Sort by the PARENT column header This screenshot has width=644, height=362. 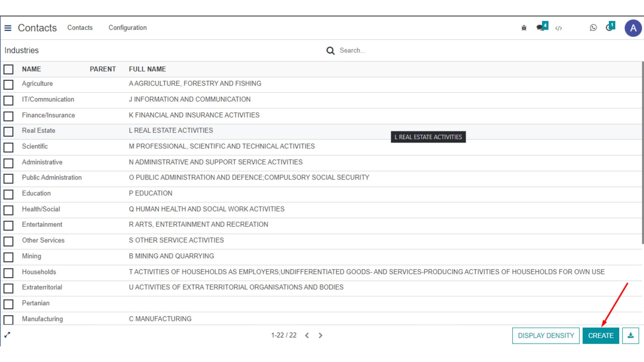tap(103, 69)
